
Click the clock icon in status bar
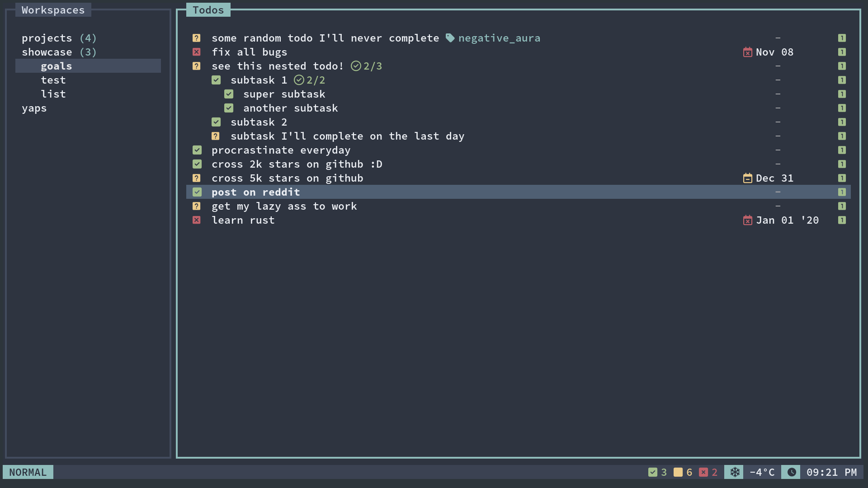tap(792, 472)
